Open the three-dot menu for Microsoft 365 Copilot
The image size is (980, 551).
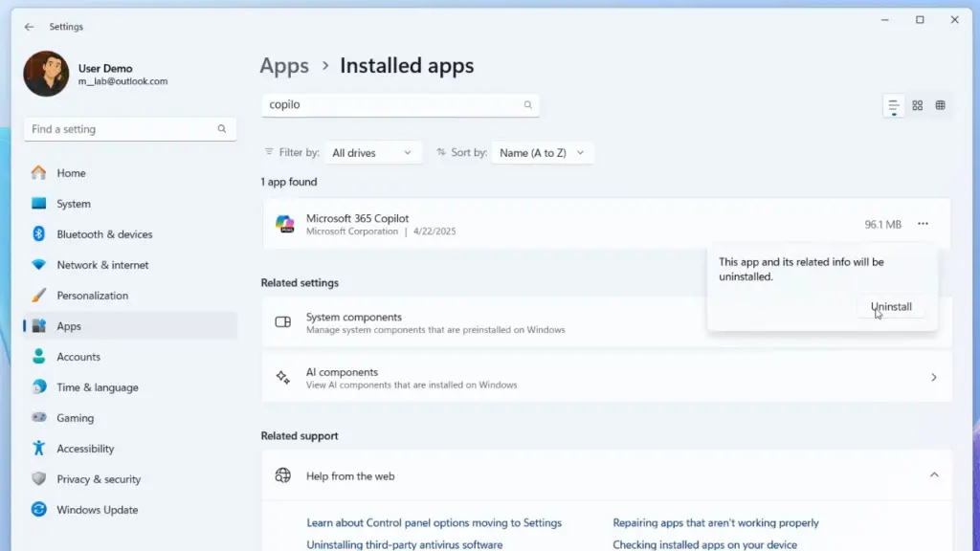point(923,224)
